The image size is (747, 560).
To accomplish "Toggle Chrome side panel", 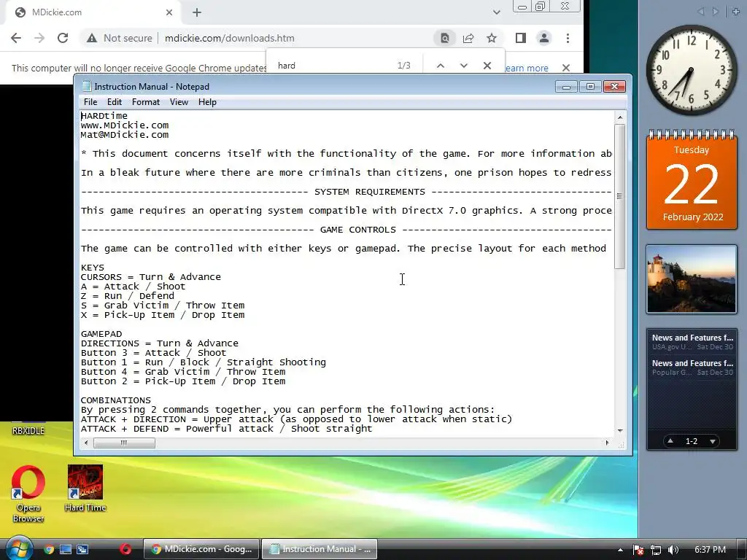I will (521, 38).
